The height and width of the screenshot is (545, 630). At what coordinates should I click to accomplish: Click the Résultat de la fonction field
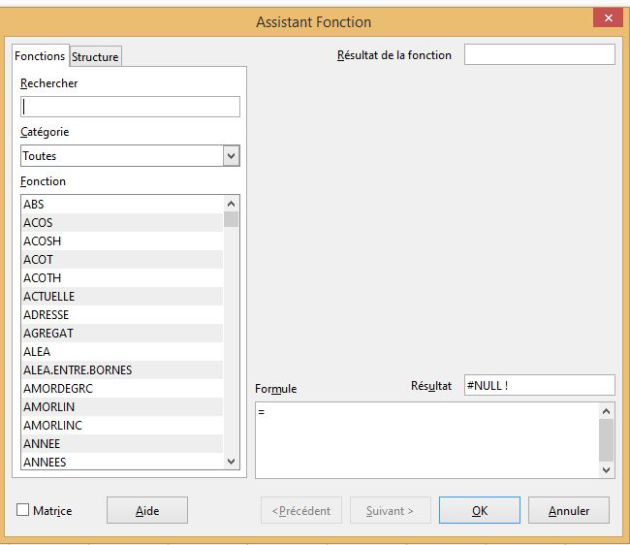[540, 55]
